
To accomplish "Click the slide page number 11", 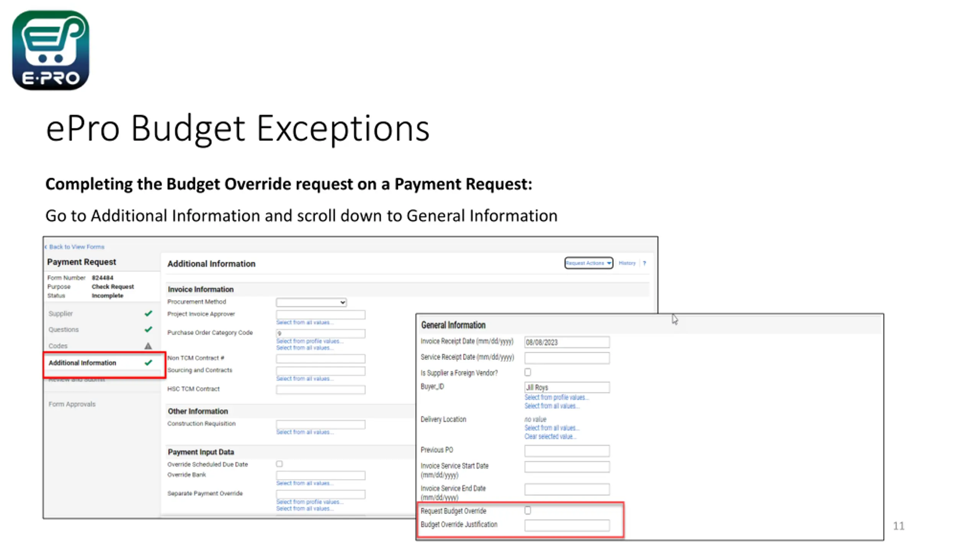I will coord(899,526).
